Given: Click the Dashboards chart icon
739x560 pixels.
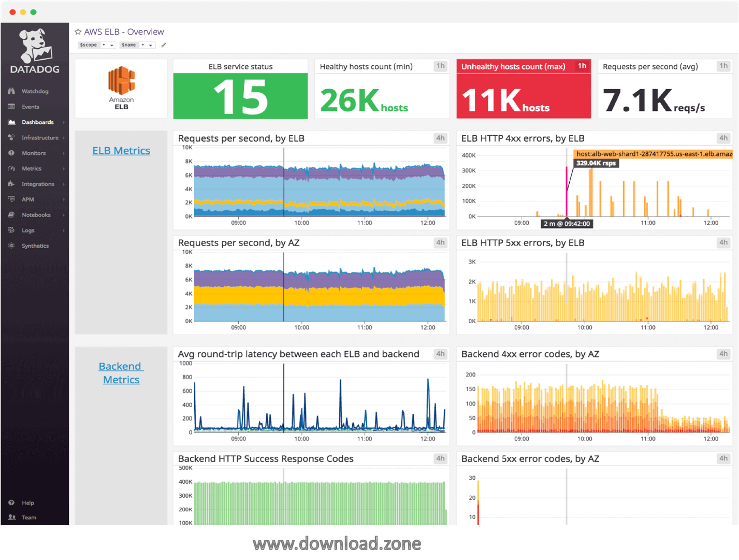Looking at the screenshot, I should pos(11,122).
